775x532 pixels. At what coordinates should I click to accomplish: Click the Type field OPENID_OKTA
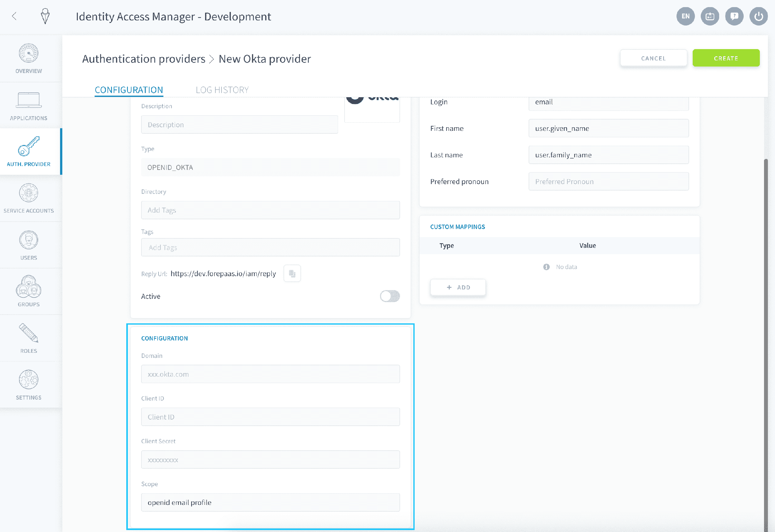pyautogui.click(x=271, y=167)
